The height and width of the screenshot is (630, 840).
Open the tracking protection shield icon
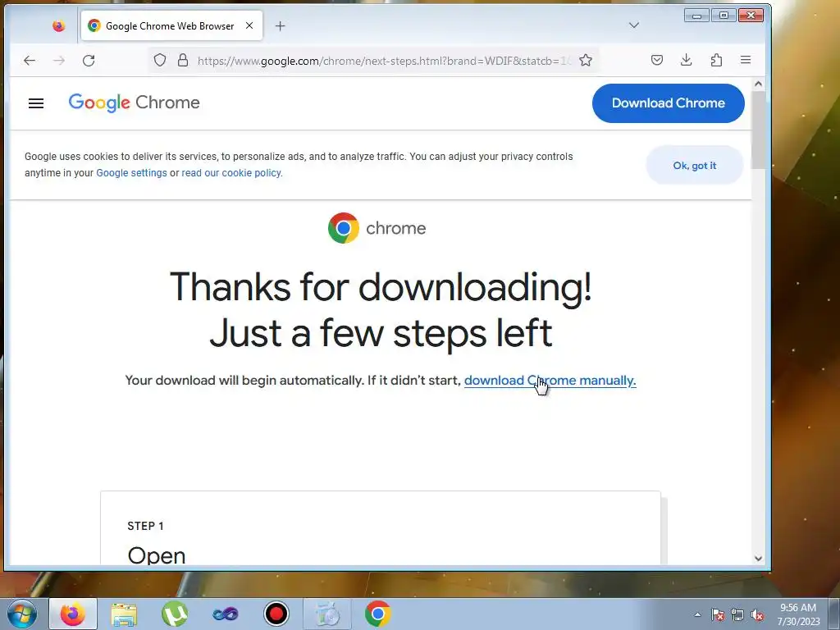point(160,60)
